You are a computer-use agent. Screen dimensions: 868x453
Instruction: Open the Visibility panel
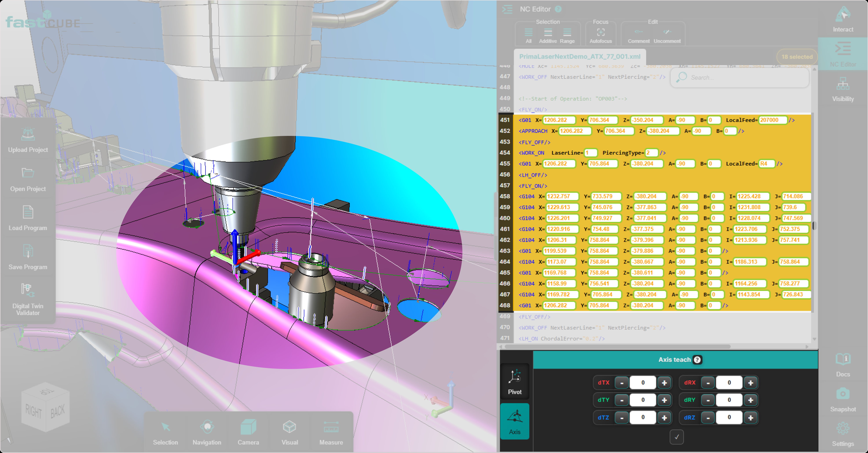843,89
